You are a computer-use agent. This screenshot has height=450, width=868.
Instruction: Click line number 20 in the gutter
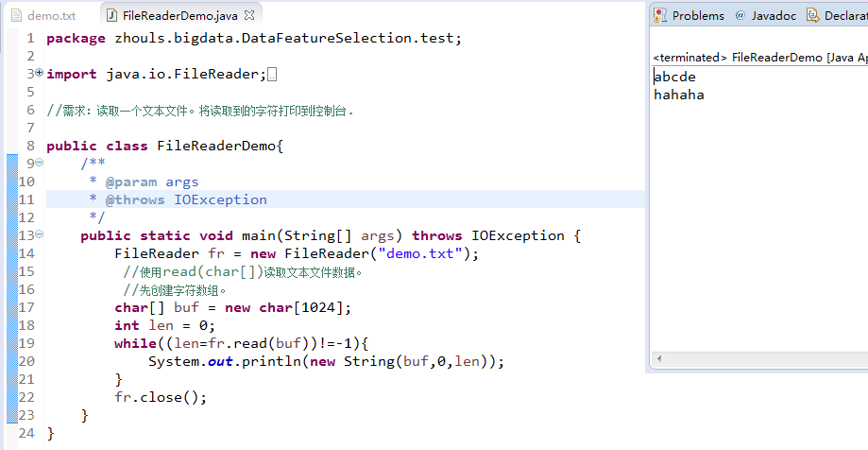tap(26, 361)
